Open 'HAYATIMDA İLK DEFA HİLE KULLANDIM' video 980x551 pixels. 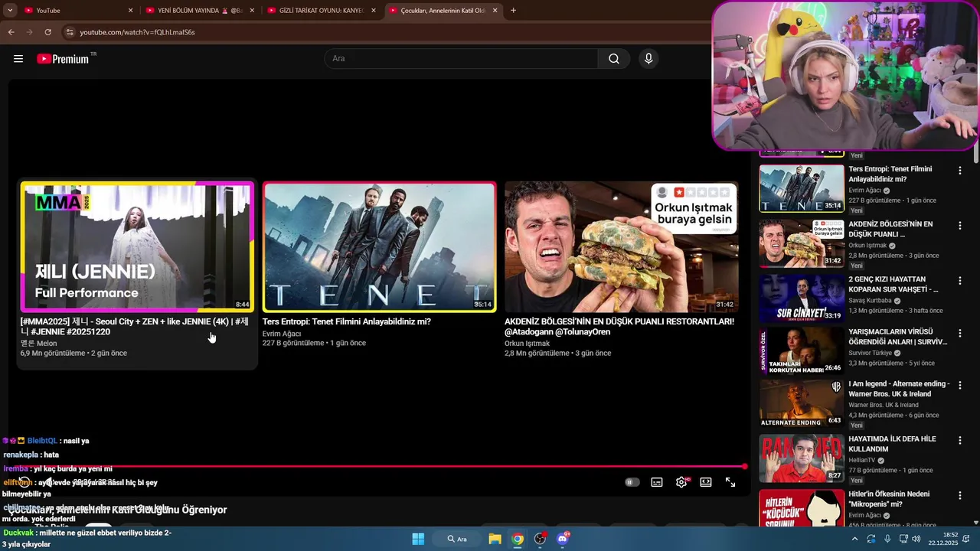(892, 444)
